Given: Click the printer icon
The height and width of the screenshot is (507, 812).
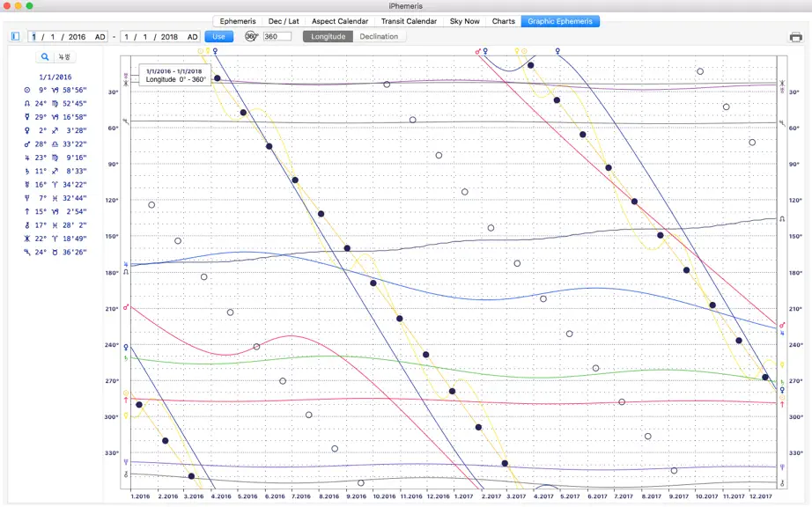Looking at the screenshot, I should [x=795, y=37].
